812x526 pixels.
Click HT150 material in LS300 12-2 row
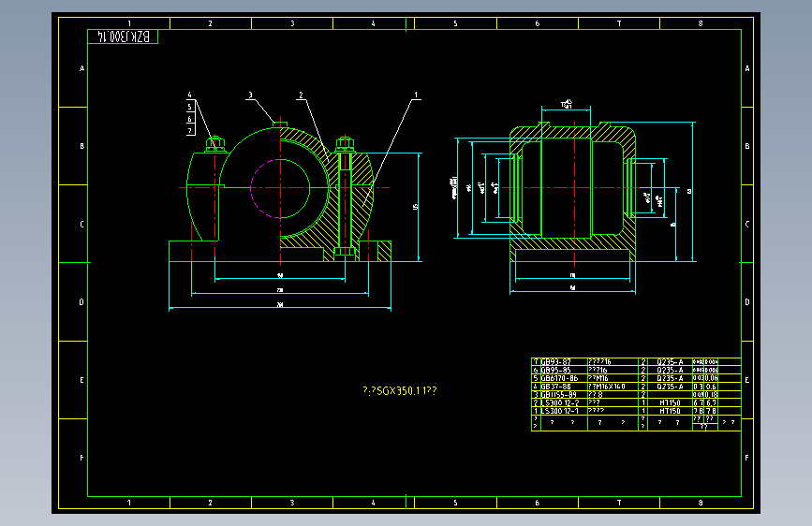[670, 402]
